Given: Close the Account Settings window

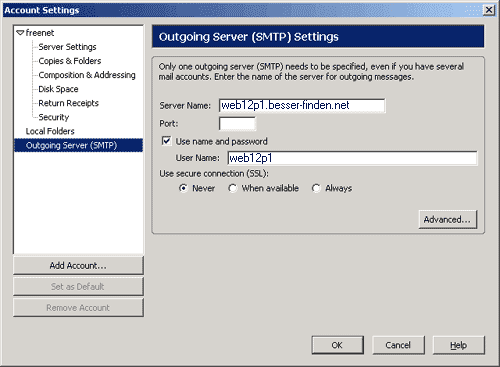Looking at the screenshot, I should point(489,10).
